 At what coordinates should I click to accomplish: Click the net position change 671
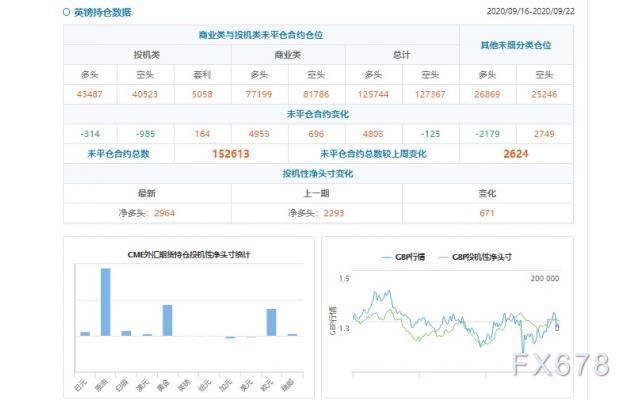point(487,213)
